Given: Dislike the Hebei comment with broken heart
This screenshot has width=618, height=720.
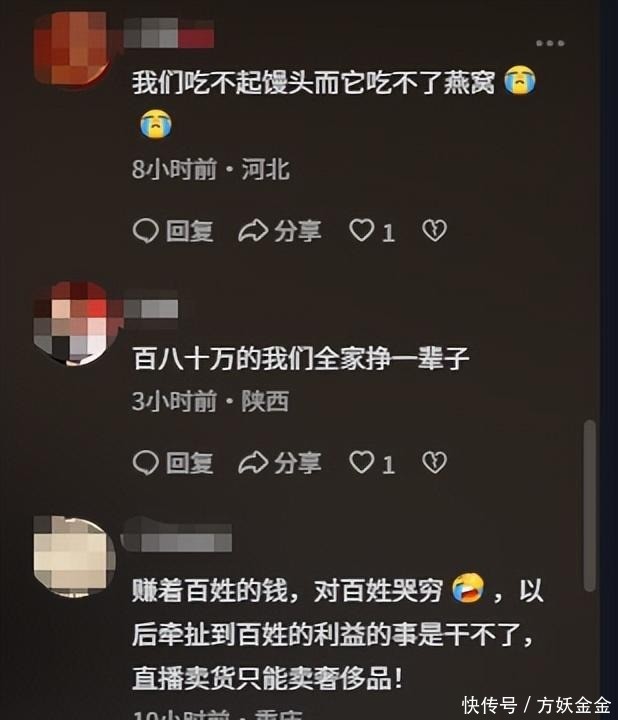Looking at the screenshot, I should point(434,231).
